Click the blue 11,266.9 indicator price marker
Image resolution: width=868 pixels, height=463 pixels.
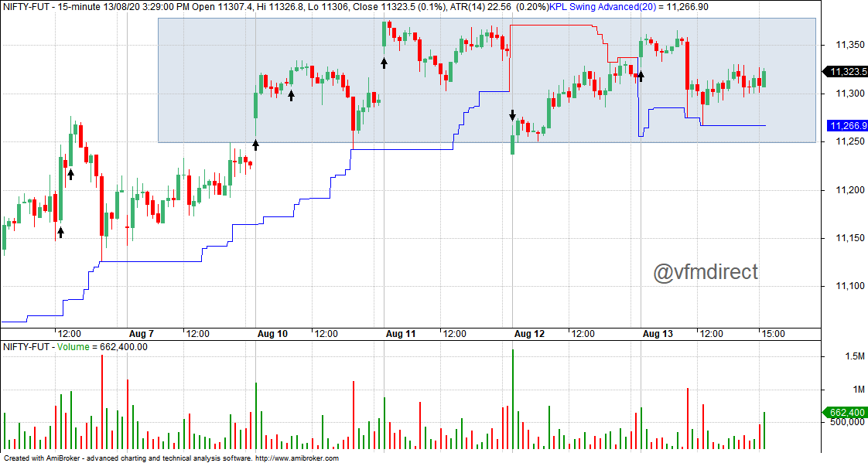[845, 124]
